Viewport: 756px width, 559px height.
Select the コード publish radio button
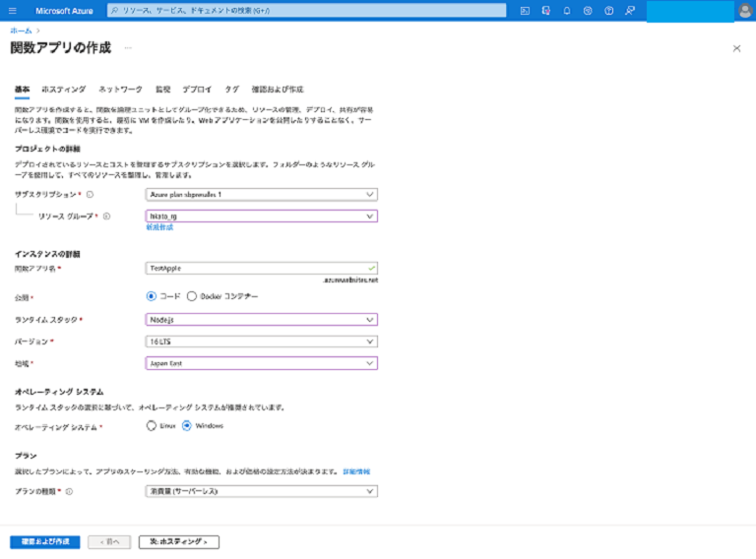click(152, 296)
